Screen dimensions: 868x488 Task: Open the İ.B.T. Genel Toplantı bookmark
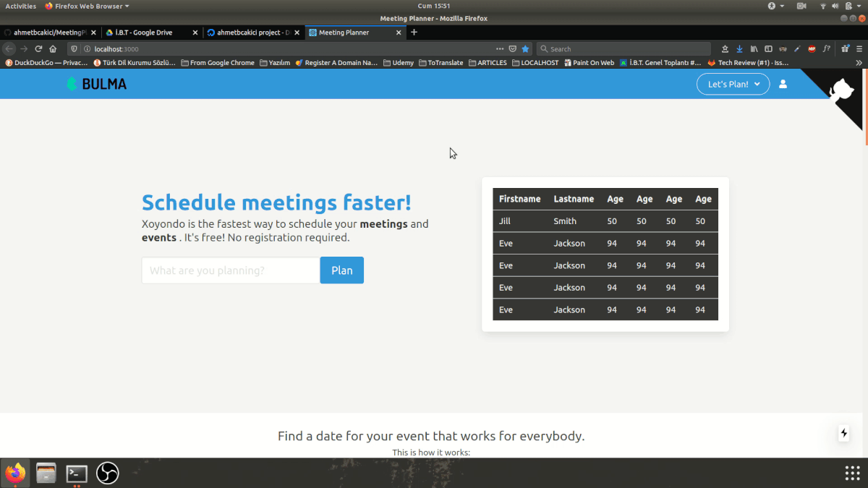660,63
